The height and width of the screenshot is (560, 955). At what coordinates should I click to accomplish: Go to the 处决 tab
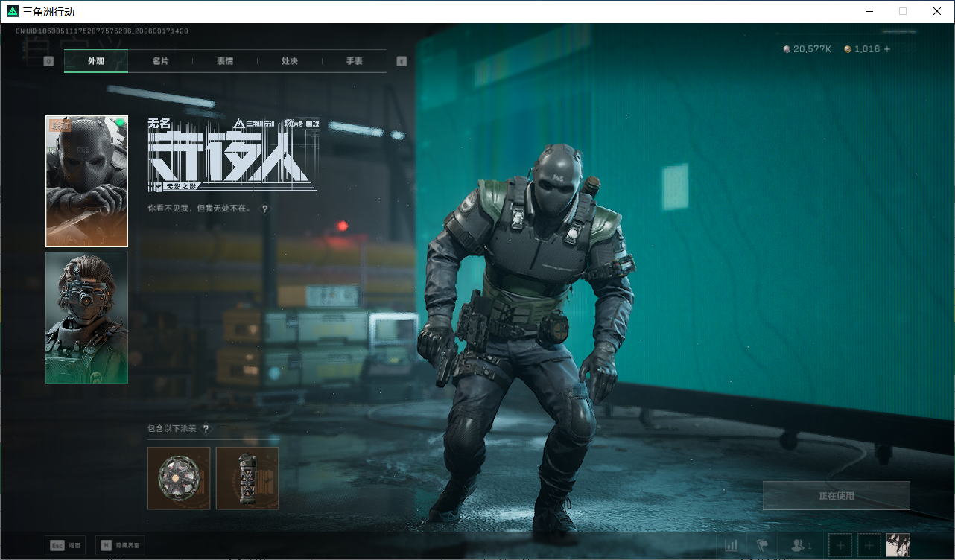(290, 61)
